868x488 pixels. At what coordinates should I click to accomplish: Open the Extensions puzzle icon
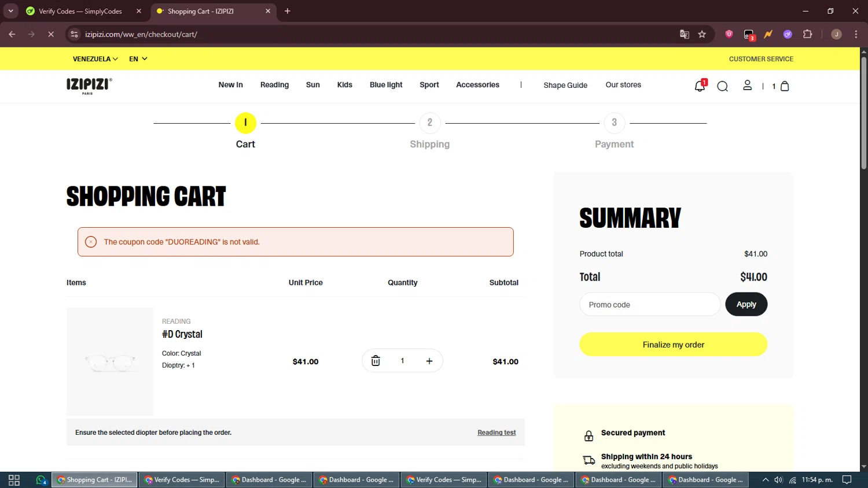point(808,35)
